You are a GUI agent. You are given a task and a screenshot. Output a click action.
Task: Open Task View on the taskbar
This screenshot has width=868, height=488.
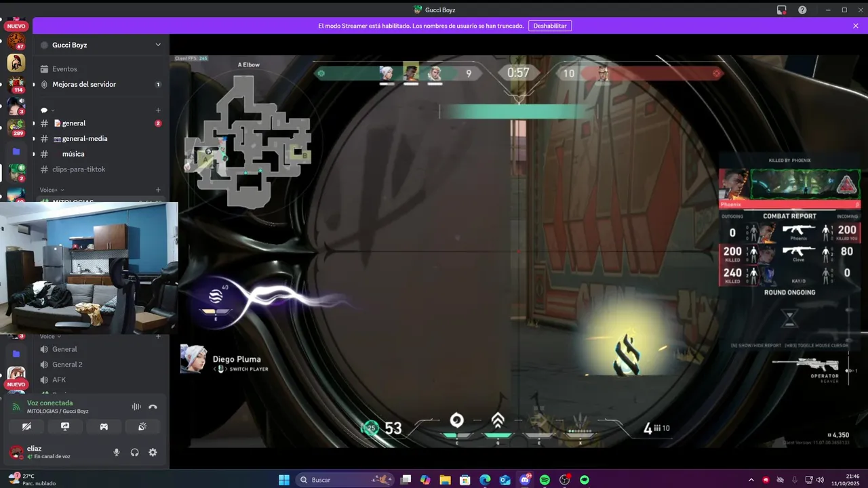pos(406,480)
